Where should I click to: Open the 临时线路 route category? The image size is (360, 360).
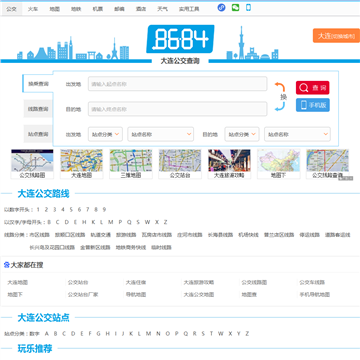161,247
